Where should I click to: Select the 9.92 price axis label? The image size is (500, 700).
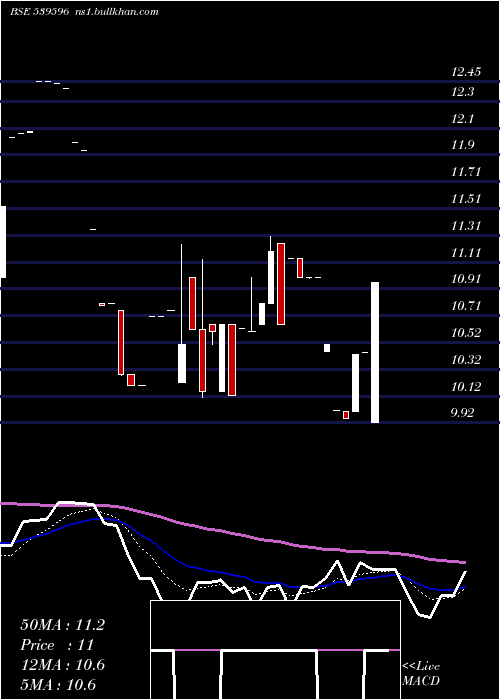pyautogui.click(x=463, y=412)
